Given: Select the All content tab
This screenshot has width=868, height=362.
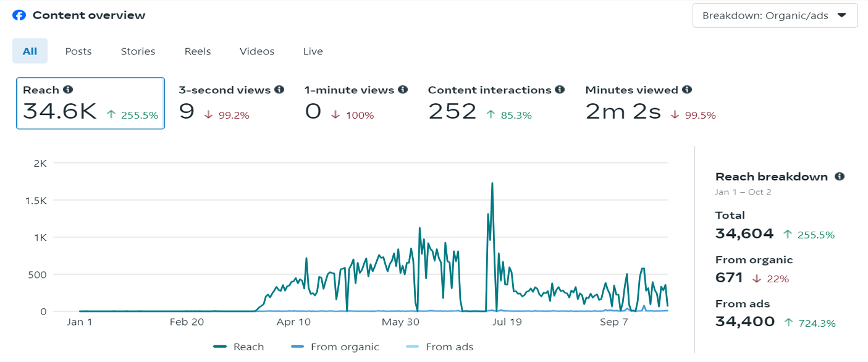Looking at the screenshot, I should (30, 51).
